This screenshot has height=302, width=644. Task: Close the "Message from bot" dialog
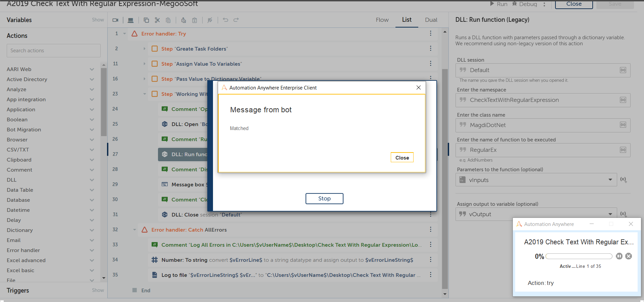tap(402, 158)
